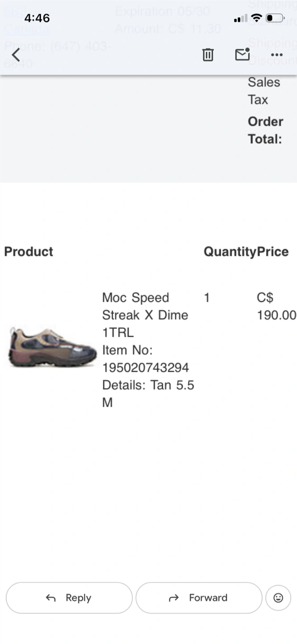Tap the Wi-Fi status icon

click(x=256, y=18)
